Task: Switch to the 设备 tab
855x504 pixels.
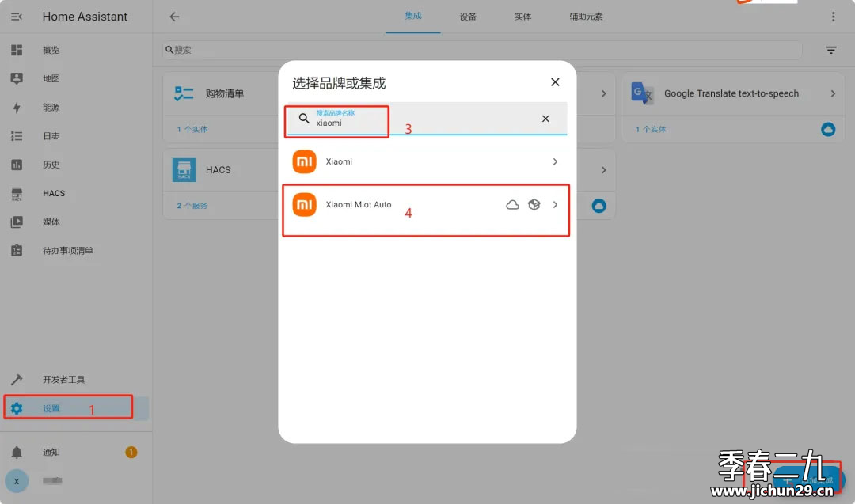Action: 468,17
